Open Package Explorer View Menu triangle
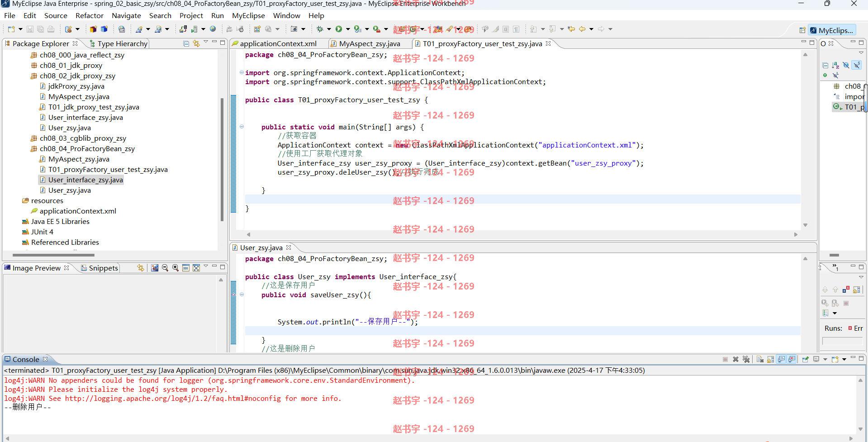 pyautogui.click(x=206, y=42)
